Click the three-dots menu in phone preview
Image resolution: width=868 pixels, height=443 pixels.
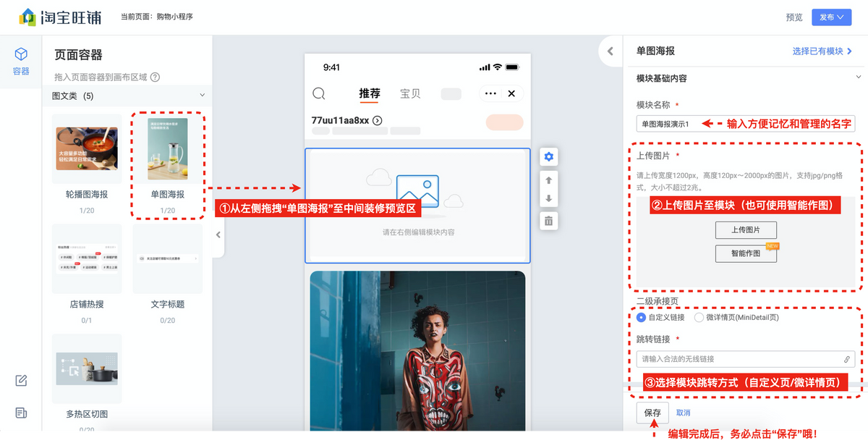point(491,93)
